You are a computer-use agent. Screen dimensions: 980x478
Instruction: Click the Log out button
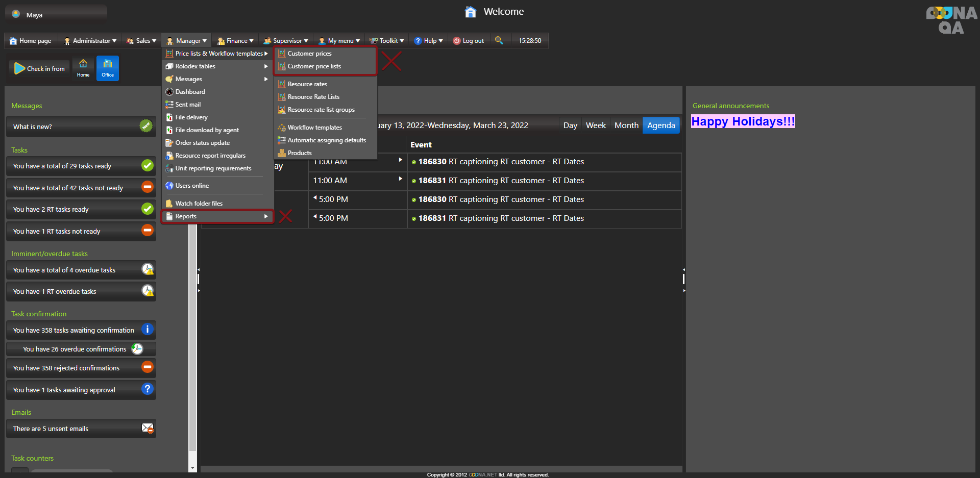click(469, 41)
